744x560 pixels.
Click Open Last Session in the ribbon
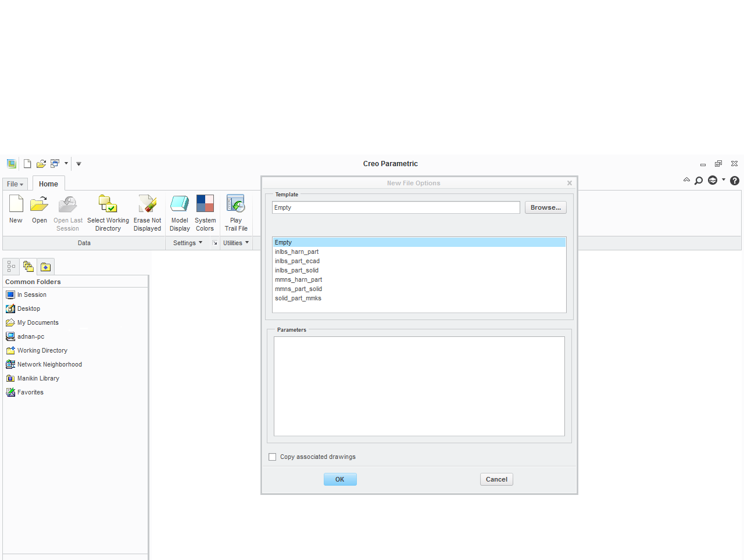68,213
